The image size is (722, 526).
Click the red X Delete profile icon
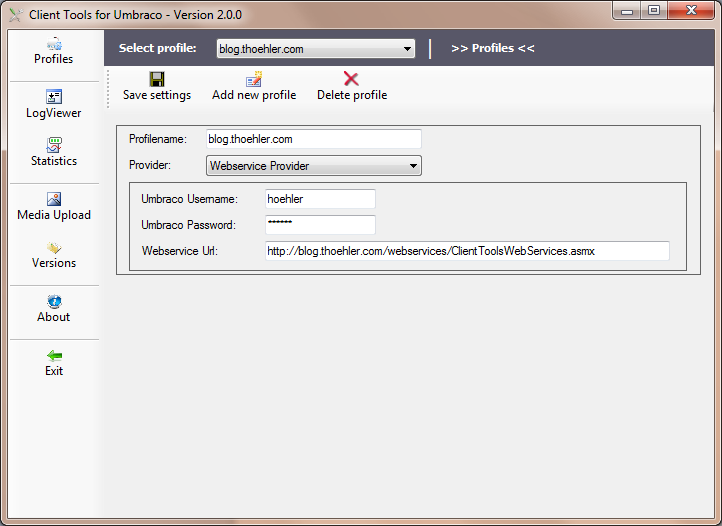click(351, 79)
